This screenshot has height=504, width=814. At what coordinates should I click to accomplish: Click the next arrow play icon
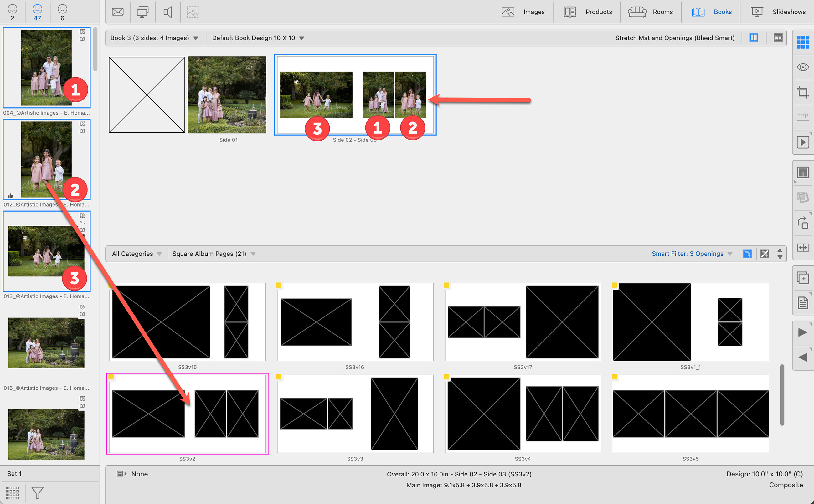click(803, 332)
